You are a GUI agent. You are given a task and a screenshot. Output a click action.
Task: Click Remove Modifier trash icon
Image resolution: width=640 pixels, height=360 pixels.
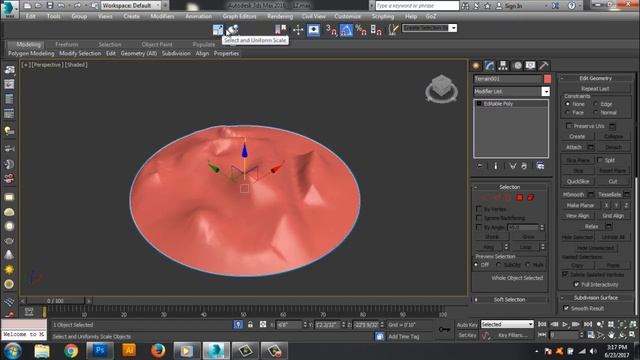pos(524,166)
